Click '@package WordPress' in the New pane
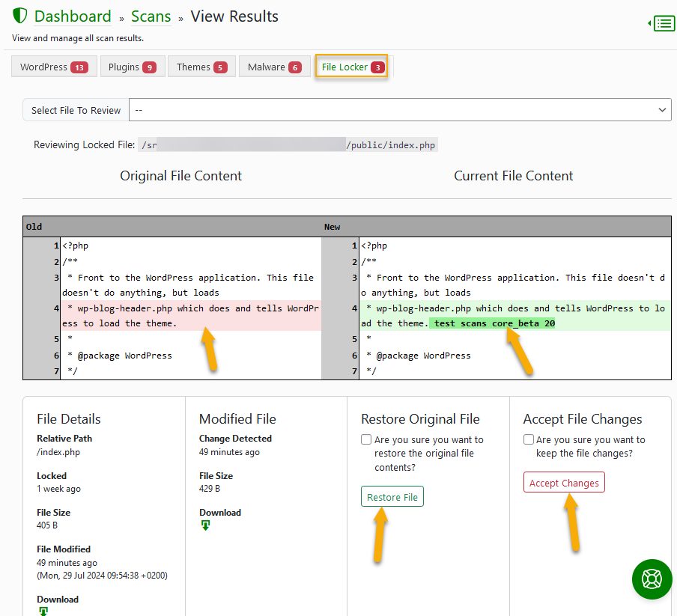Image resolution: width=677 pixels, height=616 pixels. 423,356
